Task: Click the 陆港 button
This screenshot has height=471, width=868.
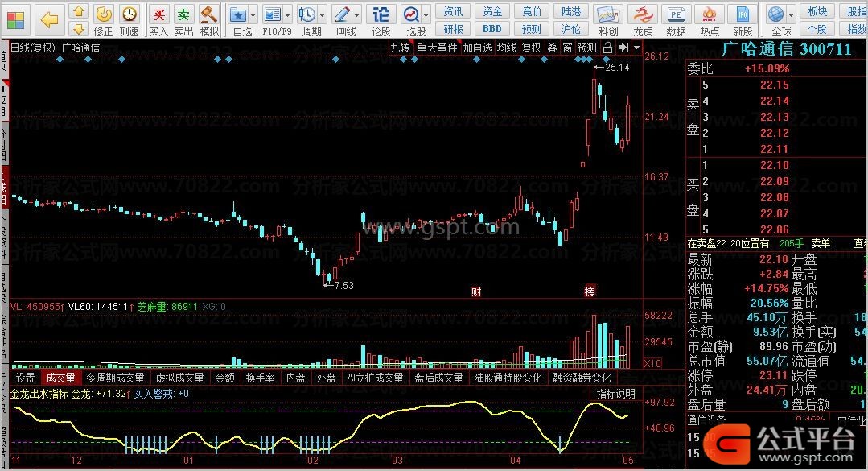Action: click(x=571, y=11)
